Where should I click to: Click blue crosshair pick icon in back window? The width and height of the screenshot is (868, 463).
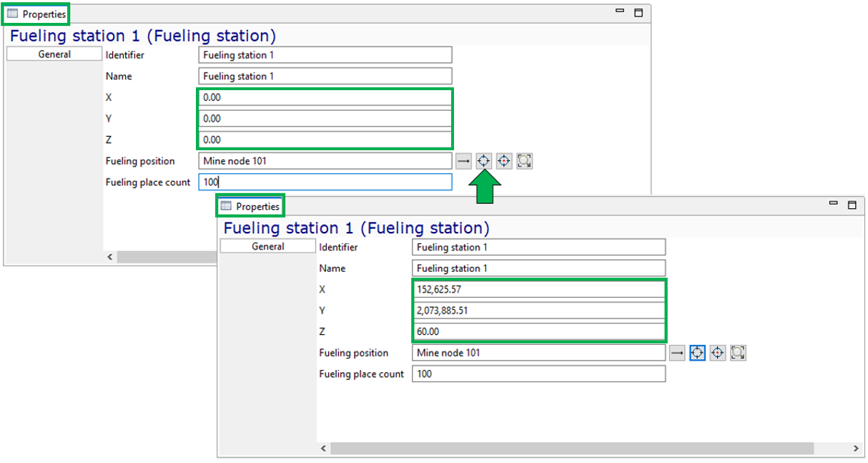(x=483, y=161)
